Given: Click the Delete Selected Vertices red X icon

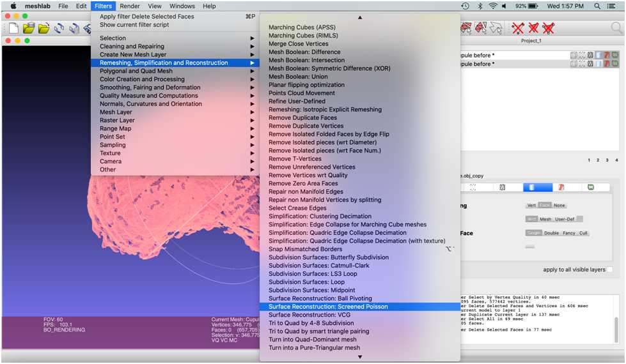Looking at the screenshot, I should (518, 28).
